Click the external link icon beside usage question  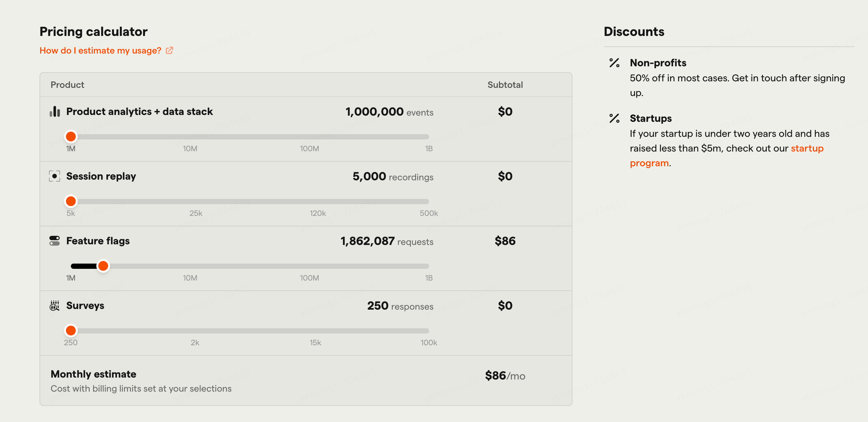click(169, 51)
